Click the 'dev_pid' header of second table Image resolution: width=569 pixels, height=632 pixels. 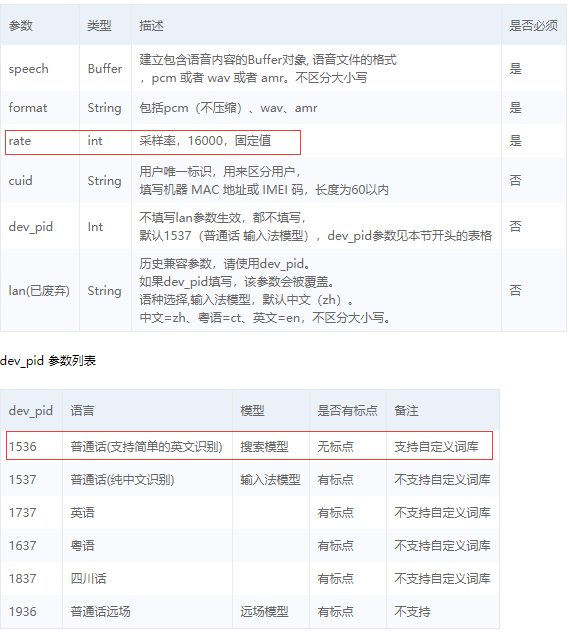[x=31, y=411]
